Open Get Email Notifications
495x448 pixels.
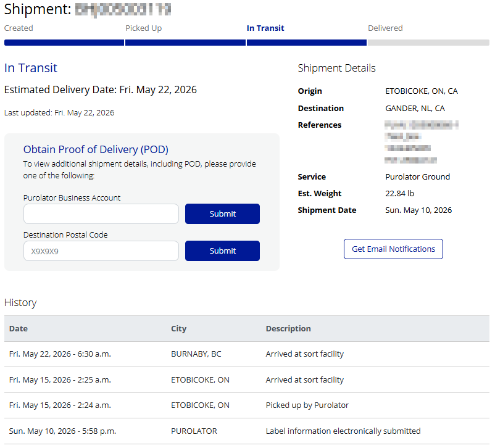393,249
